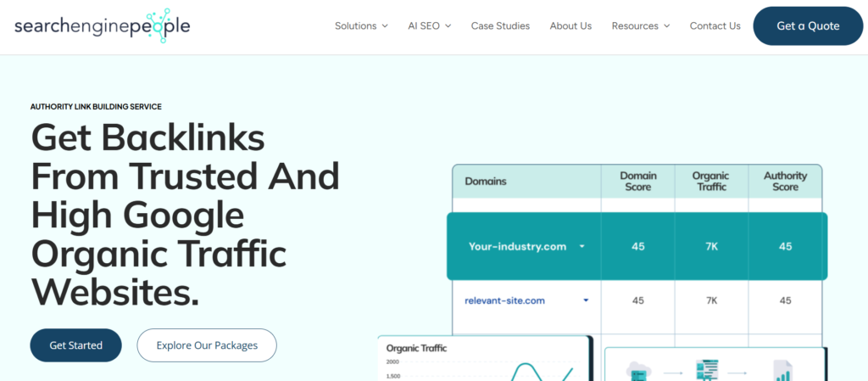The image size is (868, 381).
Task: Click the Explore Our Packages button
Action: click(207, 345)
